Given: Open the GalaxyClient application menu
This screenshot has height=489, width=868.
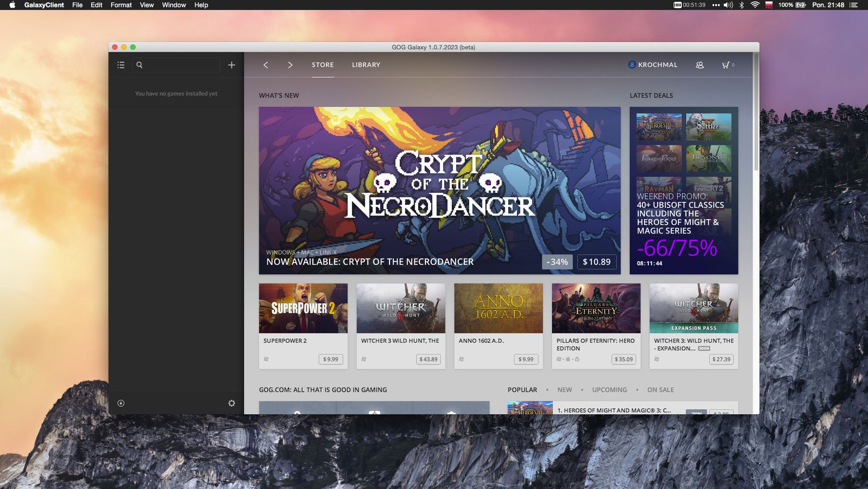Looking at the screenshot, I should pos(44,5).
